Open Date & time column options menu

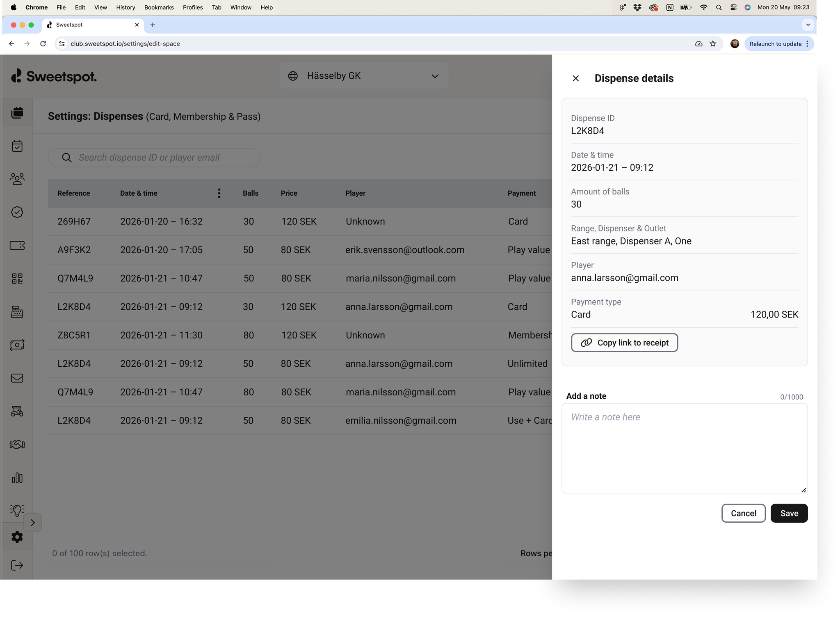pyautogui.click(x=219, y=193)
